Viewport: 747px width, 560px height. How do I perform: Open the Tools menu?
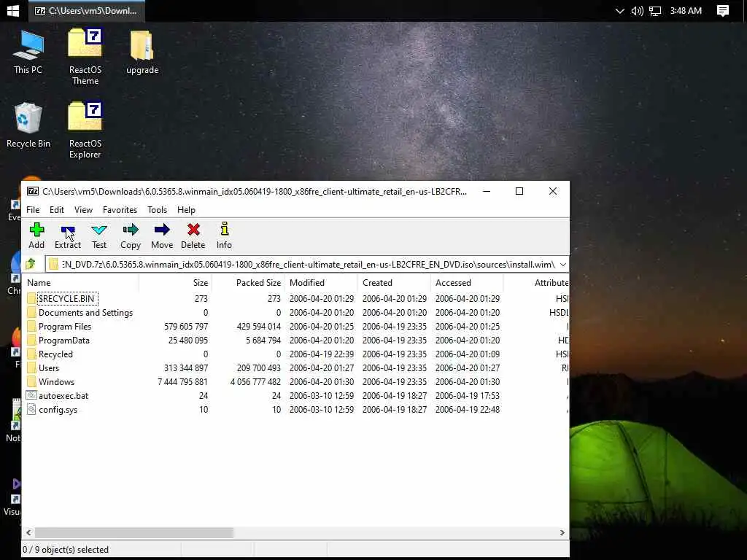(158, 210)
